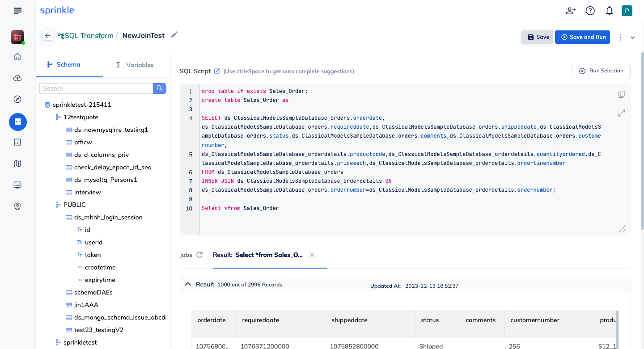Viewport: 644px width, 349px height.
Task: Collapse the ds_mhhh_login_session table
Action: pos(69,217)
